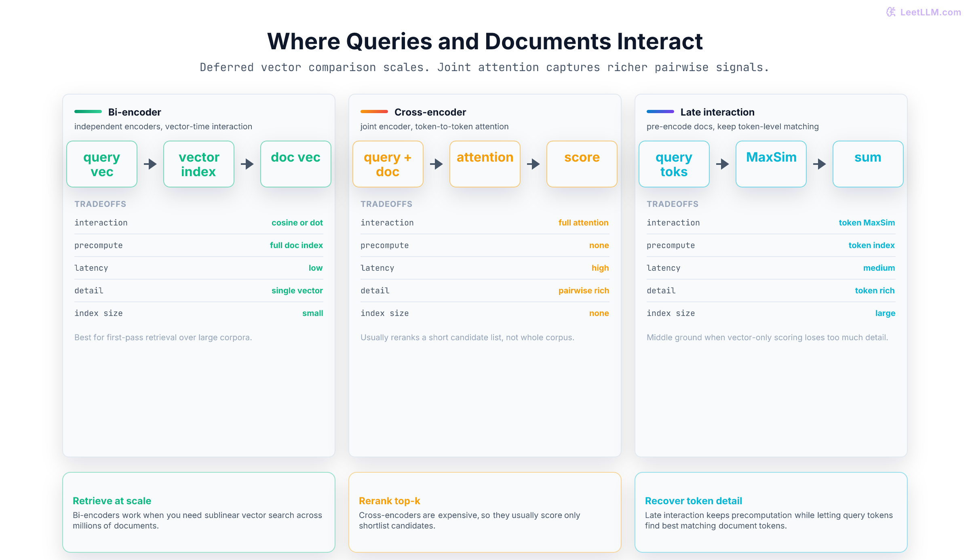Click 'Bi-encoders work when you need sublinear' text

tap(197, 520)
